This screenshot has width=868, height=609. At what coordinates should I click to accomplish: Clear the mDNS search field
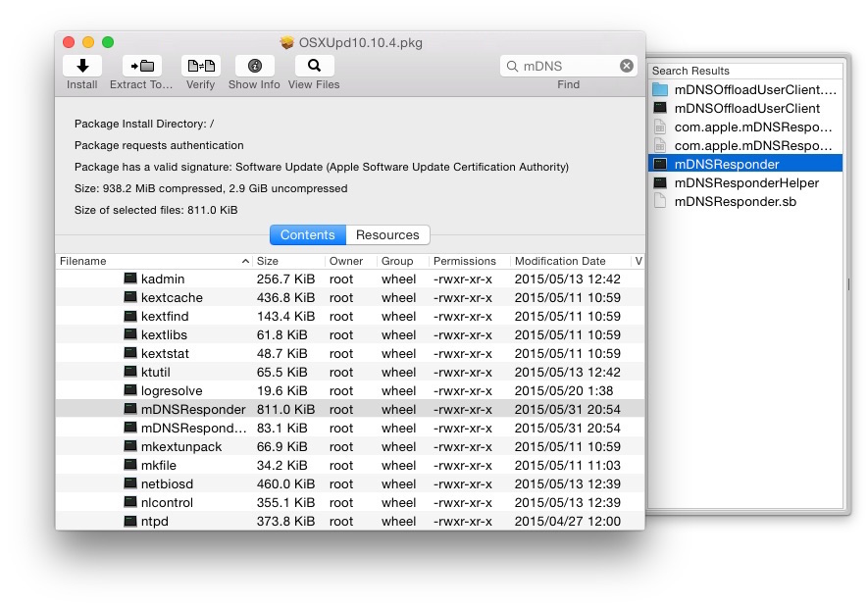pos(627,66)
